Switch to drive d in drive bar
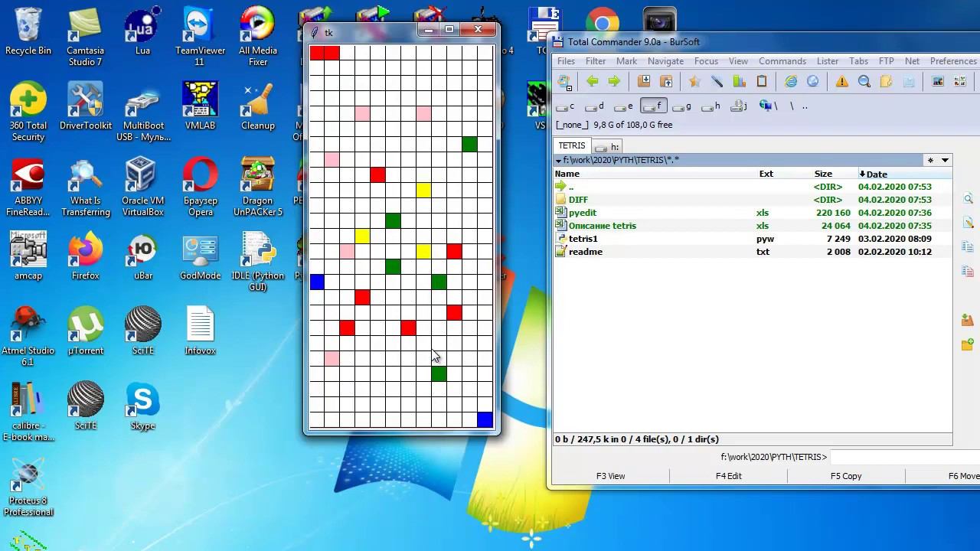Screen dimensions: 980x551 (595, 106)
